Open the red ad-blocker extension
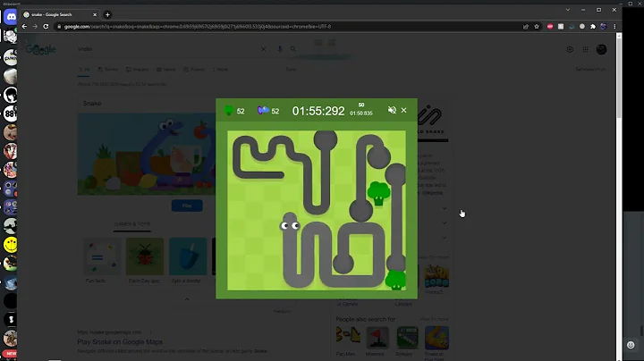This screenshot has width=644, height=361. (550, 26)
